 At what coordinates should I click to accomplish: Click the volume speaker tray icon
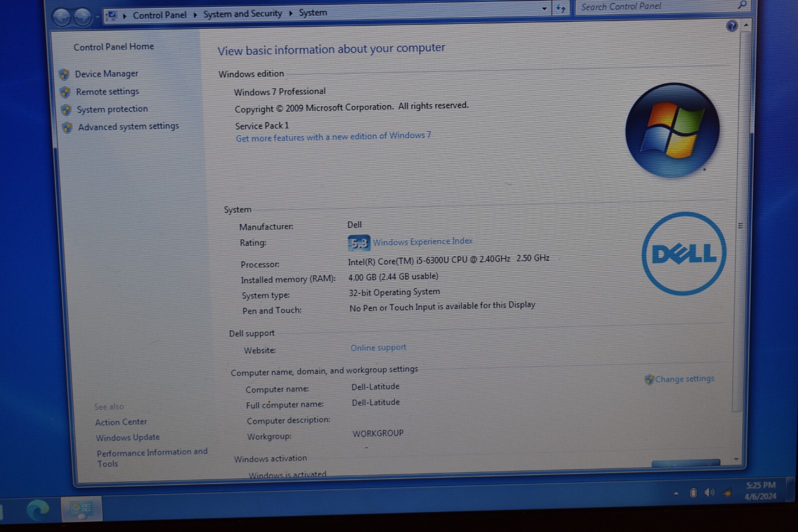[x=709, y=493]
